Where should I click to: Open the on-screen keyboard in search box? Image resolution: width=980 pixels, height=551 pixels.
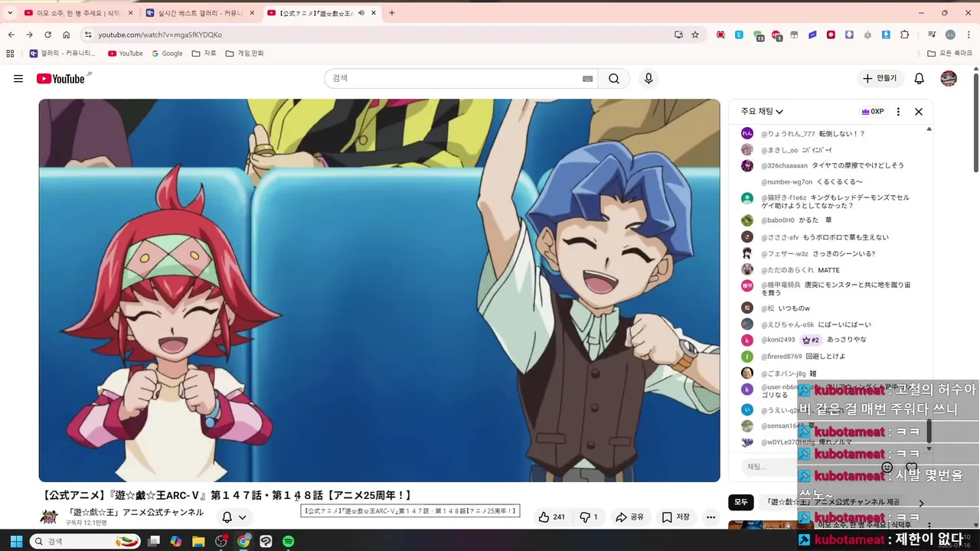tap(588, 79)
